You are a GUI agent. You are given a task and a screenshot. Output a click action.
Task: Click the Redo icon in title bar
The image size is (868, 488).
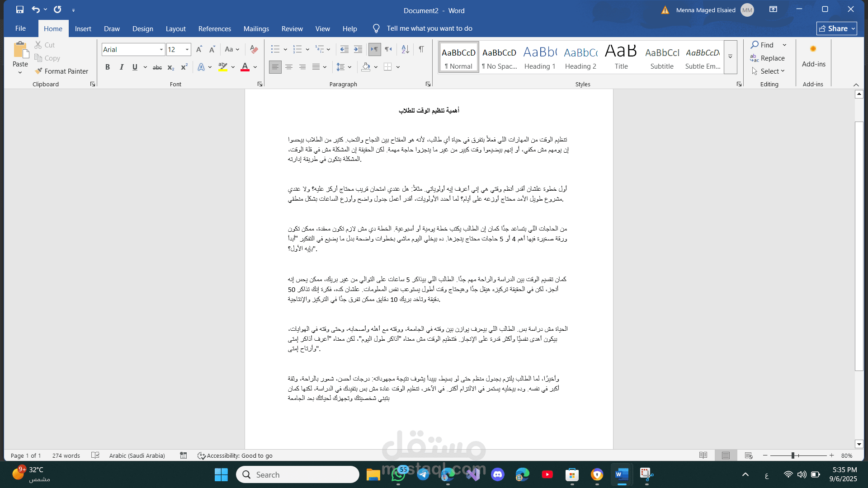pos(57,9)
